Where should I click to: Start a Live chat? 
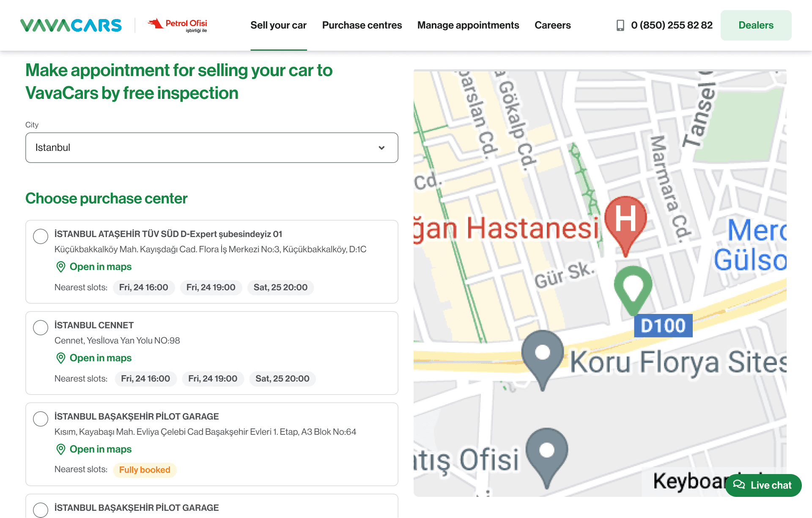pos(763,485)
